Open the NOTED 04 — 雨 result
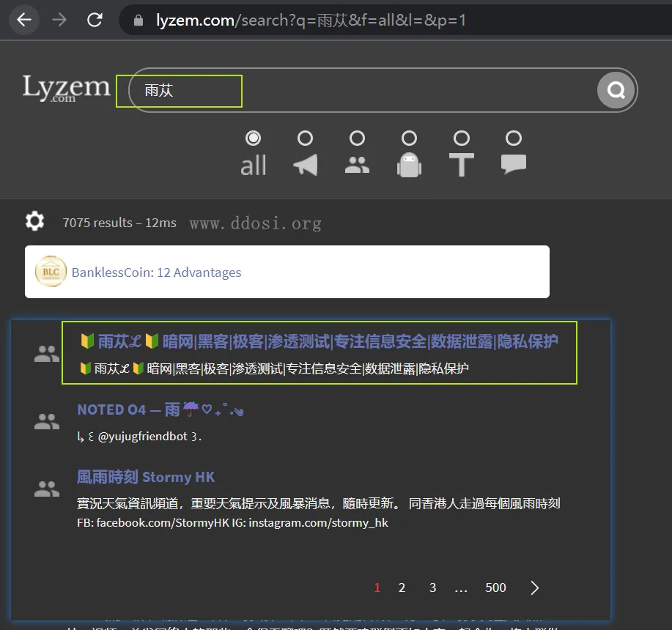This screenshot has width=672, height=630. click(x=160, y=409)
